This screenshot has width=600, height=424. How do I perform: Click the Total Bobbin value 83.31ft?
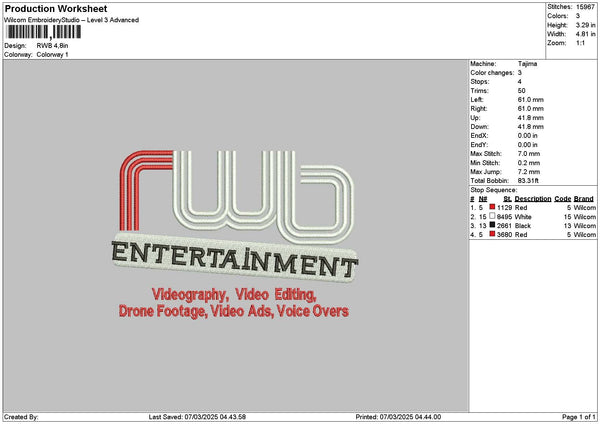click(528, 181)
